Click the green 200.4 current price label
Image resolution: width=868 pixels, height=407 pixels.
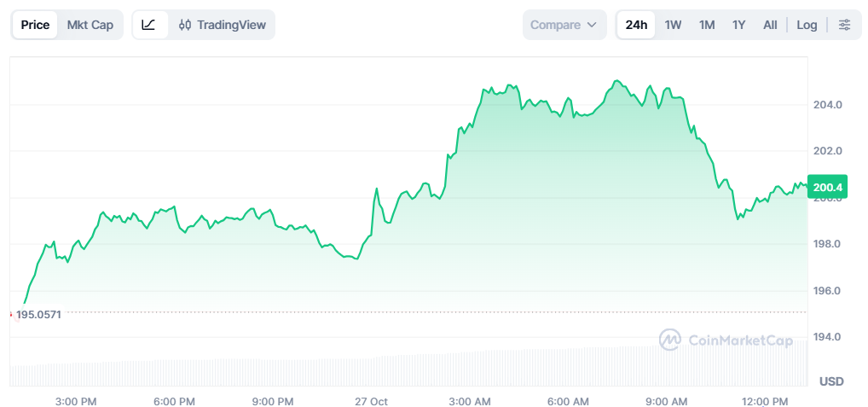(x=828, y=187)
